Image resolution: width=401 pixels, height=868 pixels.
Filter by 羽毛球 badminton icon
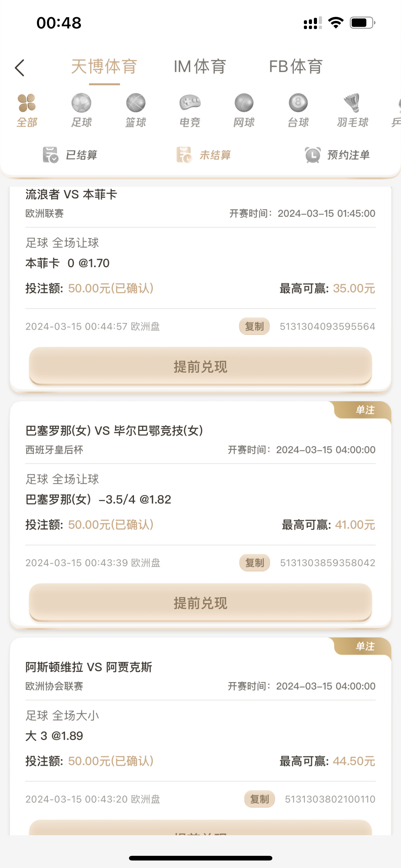352,103
